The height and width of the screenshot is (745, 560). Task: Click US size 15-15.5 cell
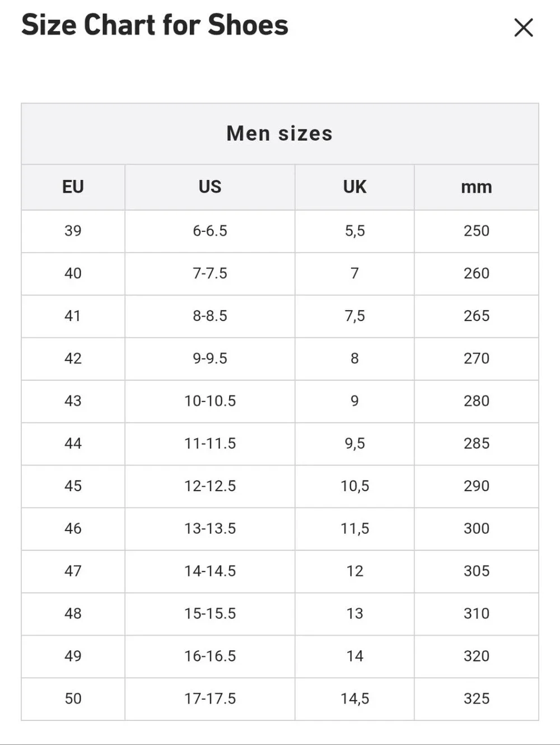pos(210,614)
